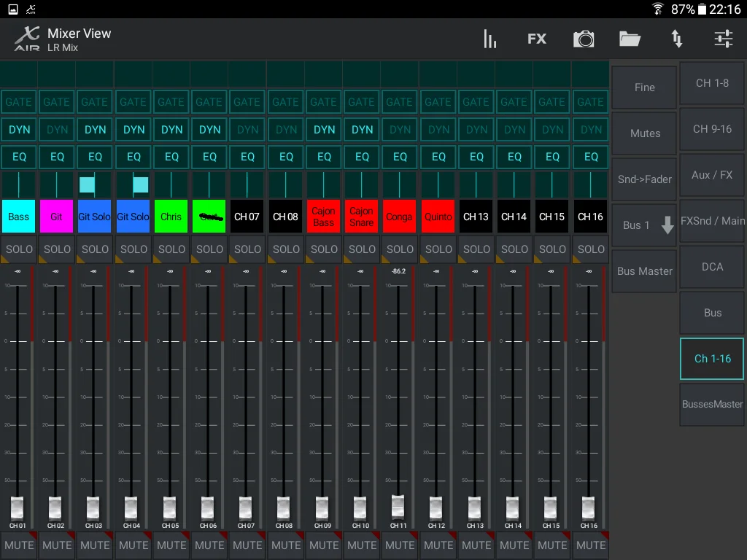Solo the Bass channel
The width and height of the screenshot is (747, 560).
[19, 249]
